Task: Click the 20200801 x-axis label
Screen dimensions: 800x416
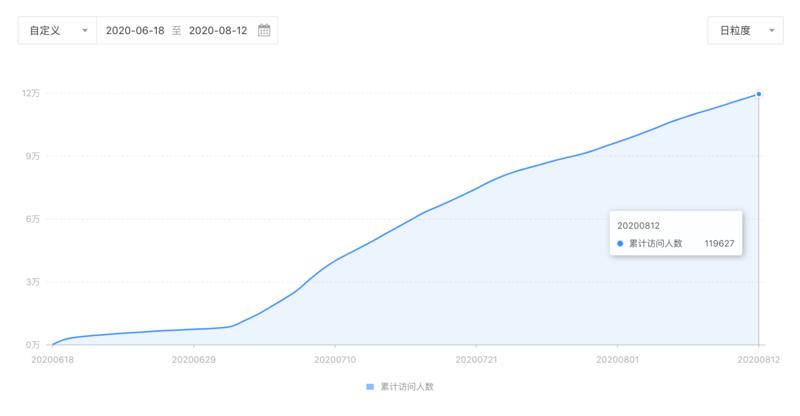Action: tap(618, 357)
